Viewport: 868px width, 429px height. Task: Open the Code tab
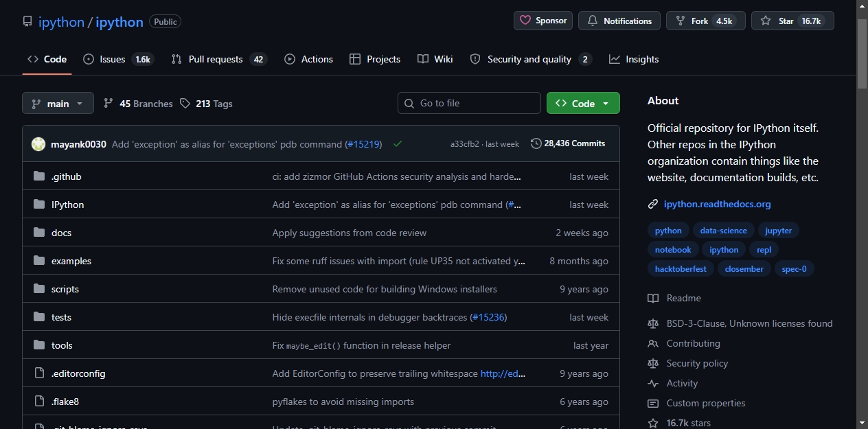[47, 59]
